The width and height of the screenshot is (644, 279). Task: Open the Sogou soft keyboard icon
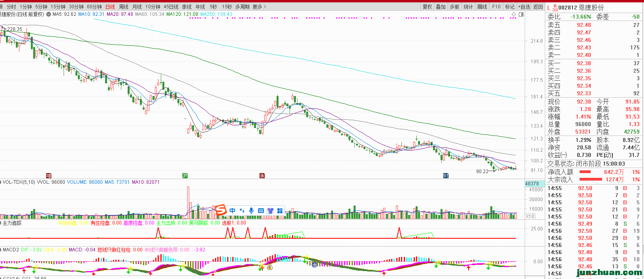pyautogui.click(x=261, y=211)
